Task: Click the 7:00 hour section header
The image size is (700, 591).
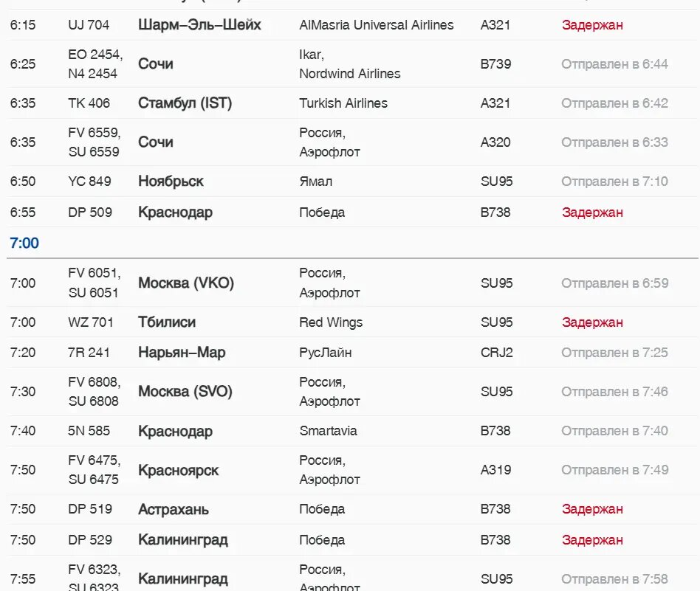Action: [x=24, y=243]
